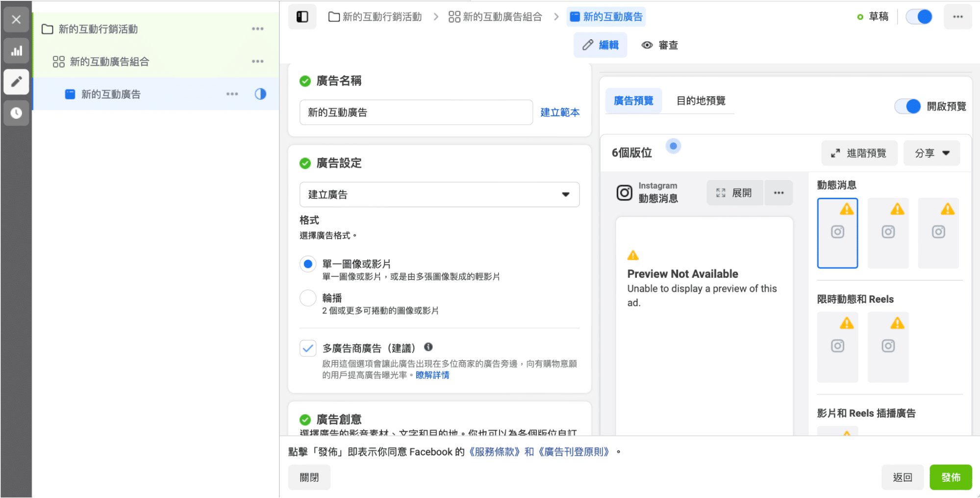The height and width of the screenshot is (498, 980).
Task: Click the Instagram logo in preview header
Action: tap(624, 192)
